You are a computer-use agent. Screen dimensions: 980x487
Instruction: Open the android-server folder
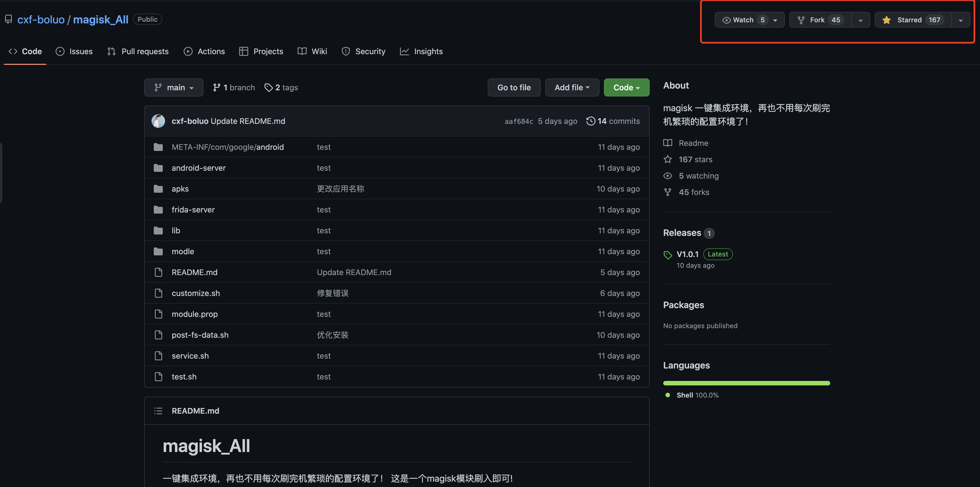[x=199, y=168]
